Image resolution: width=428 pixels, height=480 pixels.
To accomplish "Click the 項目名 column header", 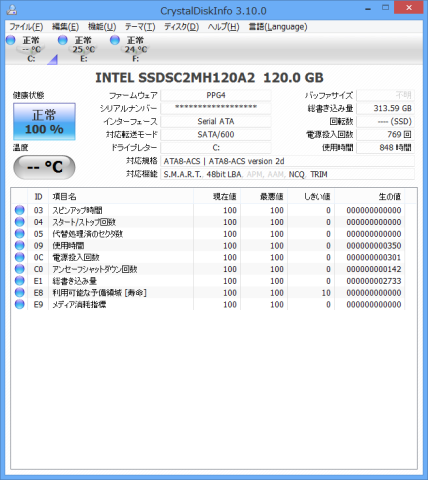I will click(x=121, y=197).
